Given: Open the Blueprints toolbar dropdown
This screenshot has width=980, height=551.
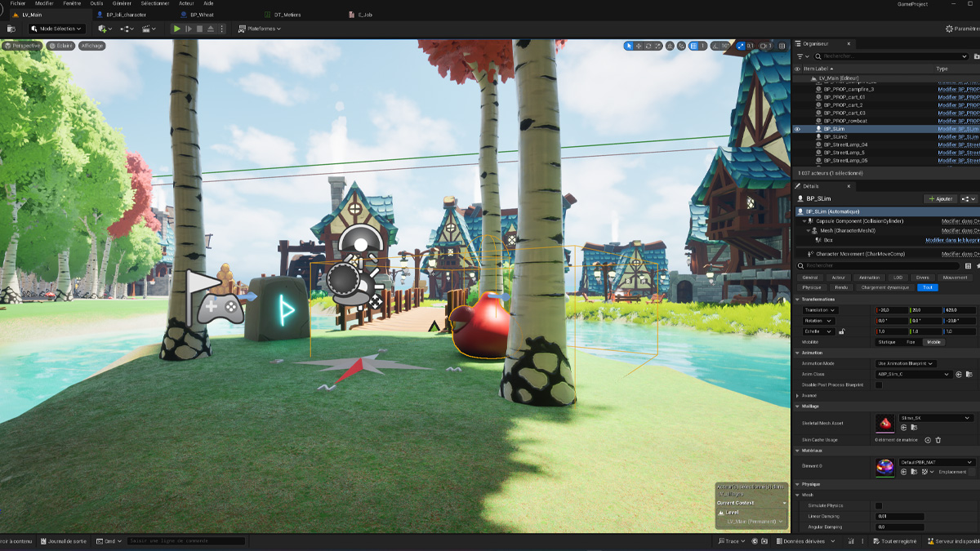Looking at the screenshot, I should 127,29.
